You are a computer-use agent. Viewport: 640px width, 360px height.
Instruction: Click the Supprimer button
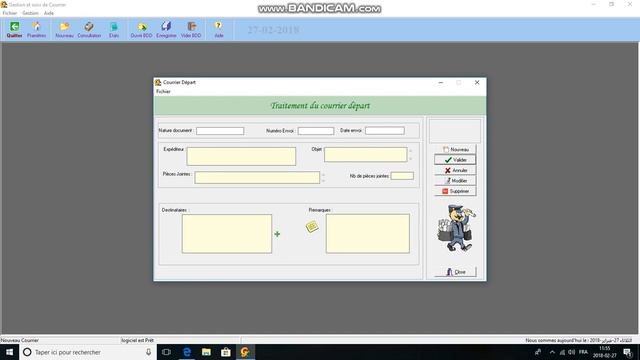pos(455,191)
